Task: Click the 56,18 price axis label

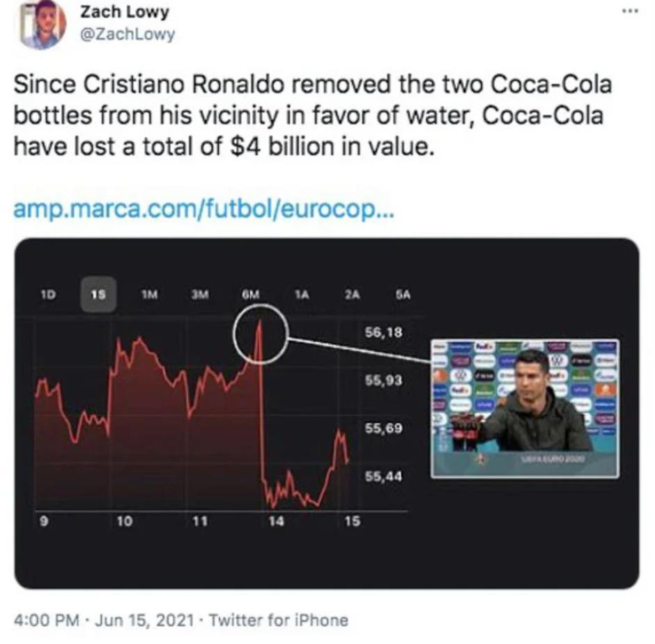Action: click(383, 332)
